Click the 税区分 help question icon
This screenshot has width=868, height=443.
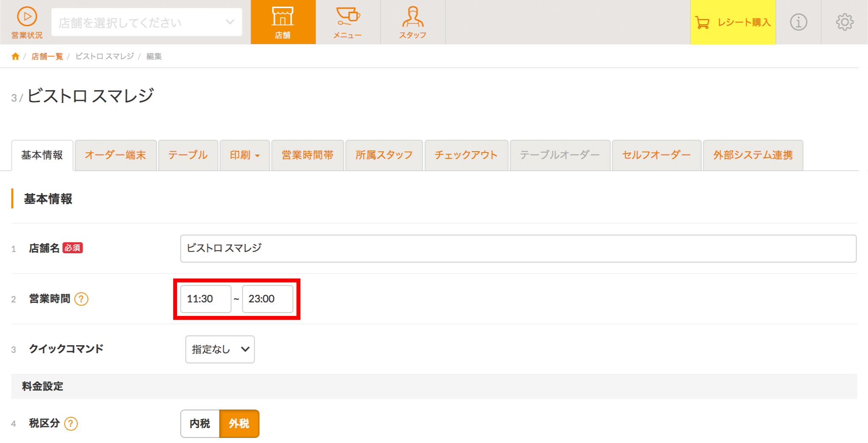tap(71, 424)
